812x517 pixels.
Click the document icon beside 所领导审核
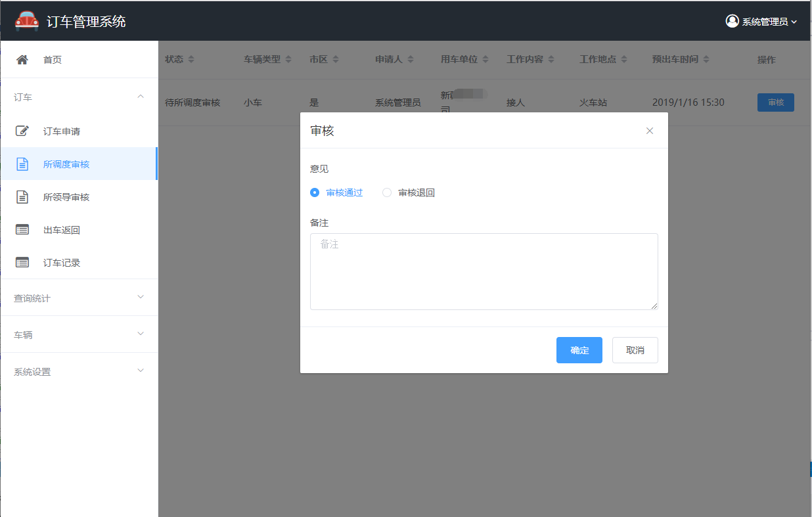coord(22,197)
